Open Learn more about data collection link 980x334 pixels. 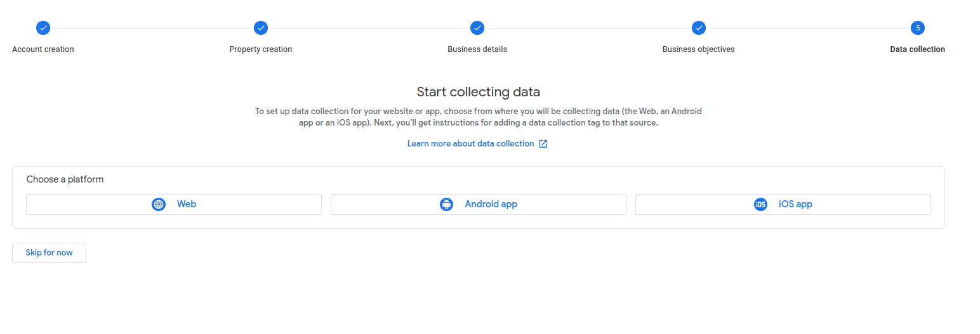pos(470,144)
